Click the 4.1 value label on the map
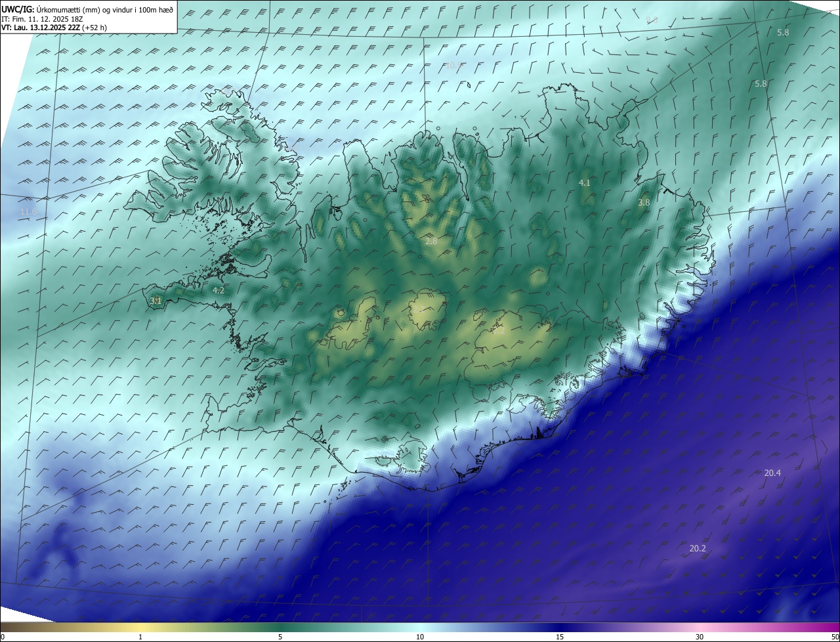 coord(585,183)
